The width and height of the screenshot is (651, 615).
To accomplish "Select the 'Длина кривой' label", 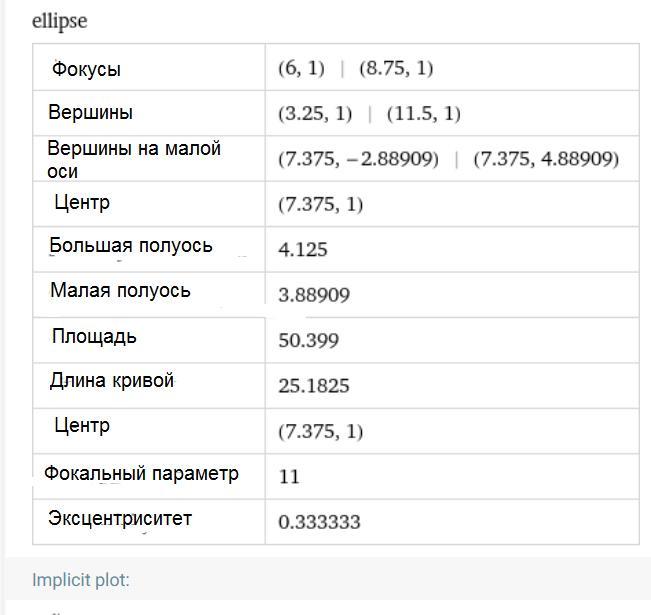I will [112, 380].
